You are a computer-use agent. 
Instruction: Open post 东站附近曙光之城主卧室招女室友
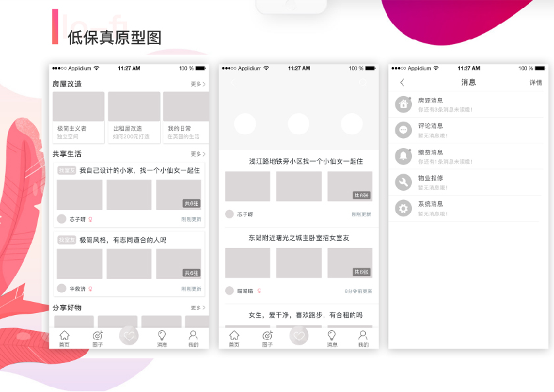(299, 238)
